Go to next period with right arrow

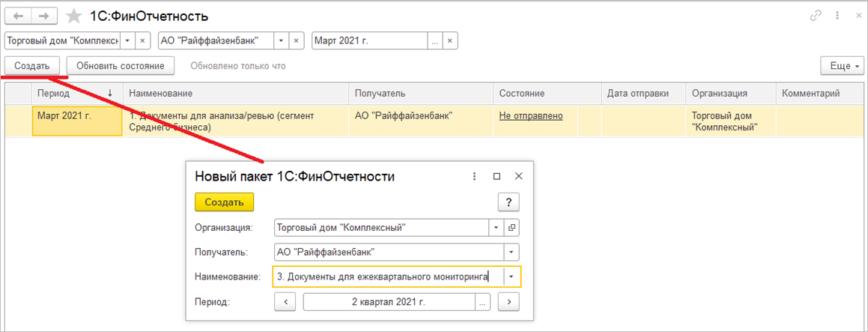509,301
